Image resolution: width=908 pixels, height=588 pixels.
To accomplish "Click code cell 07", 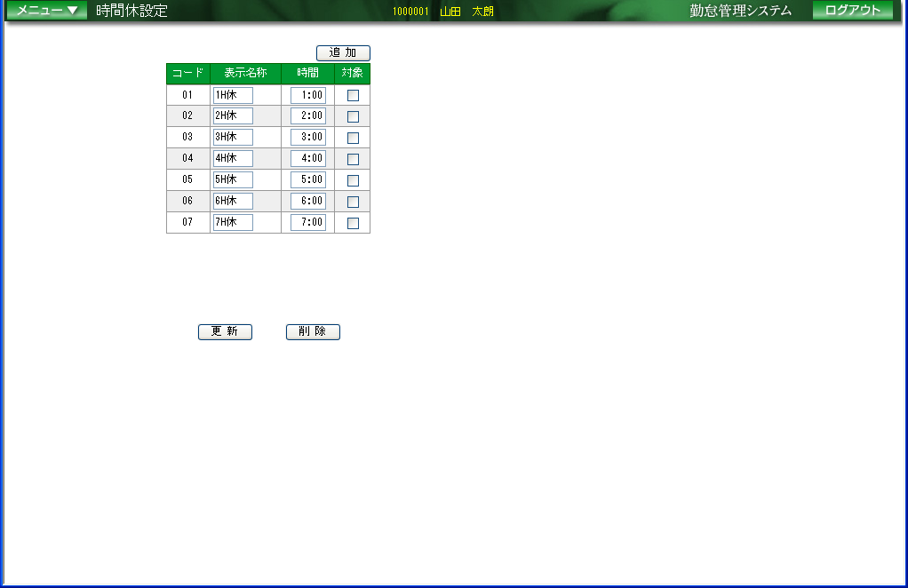I will point(187,222).
